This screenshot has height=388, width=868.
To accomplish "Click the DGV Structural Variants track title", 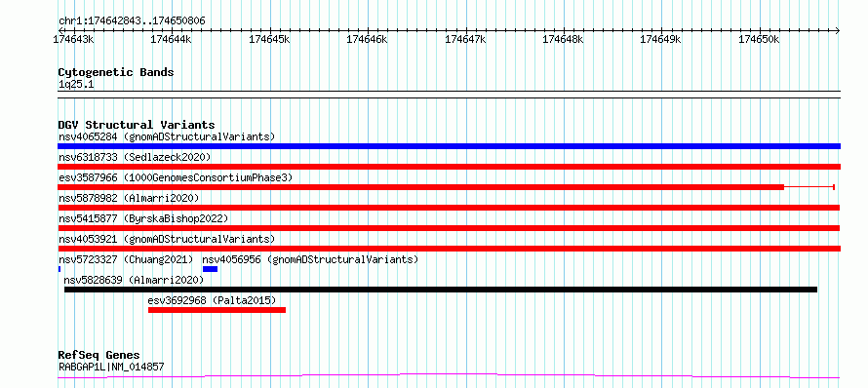I will (x=137, y=125).
